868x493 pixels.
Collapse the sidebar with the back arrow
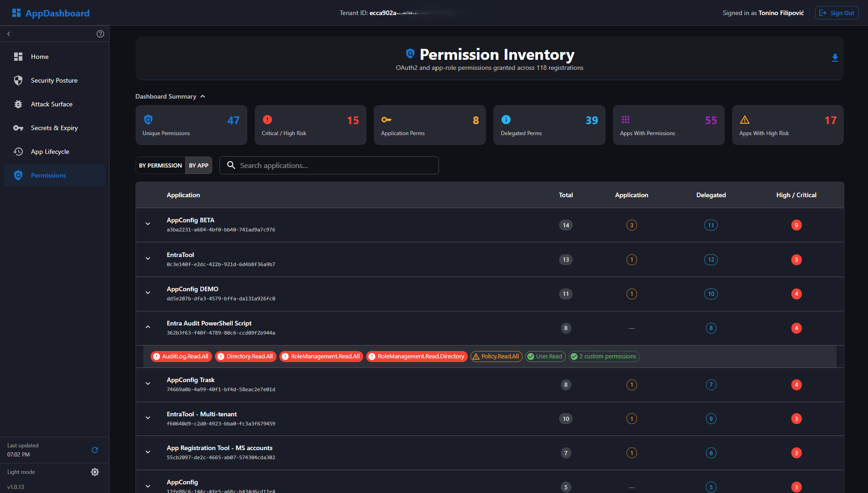tap(9, 34)
